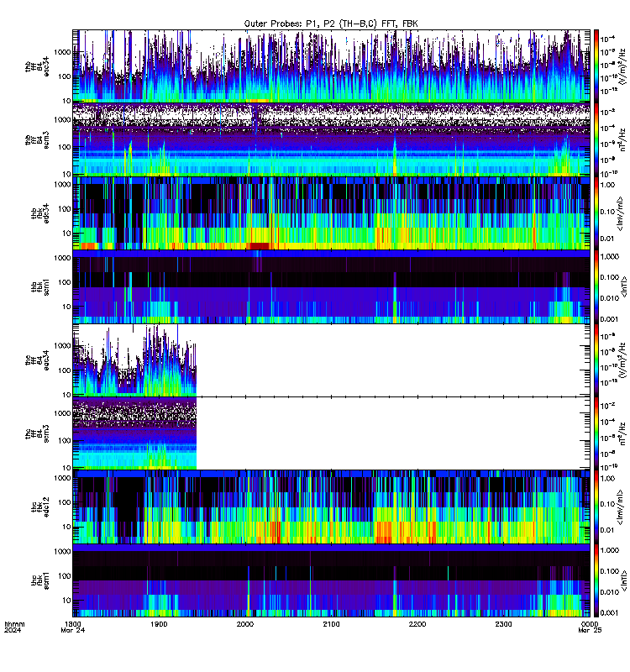Click the thc fbk edc12 spectrogram panel

(x=331, y=507)
